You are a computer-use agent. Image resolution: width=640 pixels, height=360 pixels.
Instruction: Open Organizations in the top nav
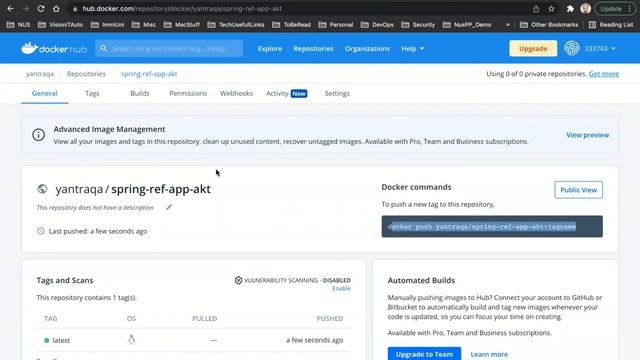point(367,49)
